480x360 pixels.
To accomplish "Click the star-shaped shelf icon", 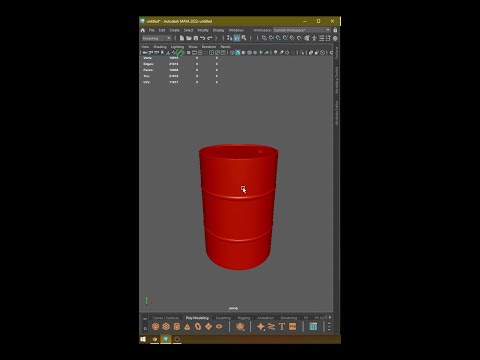I will (261, 327).
